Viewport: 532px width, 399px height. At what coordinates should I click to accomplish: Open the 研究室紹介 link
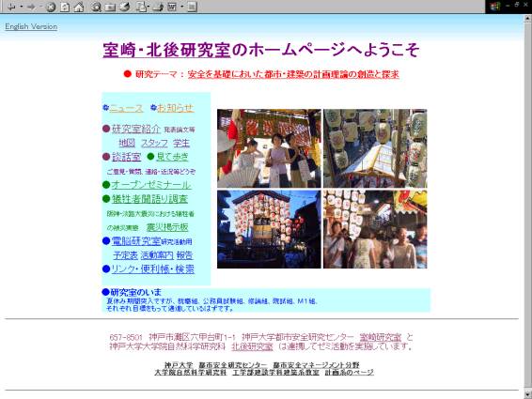[136, 129]
